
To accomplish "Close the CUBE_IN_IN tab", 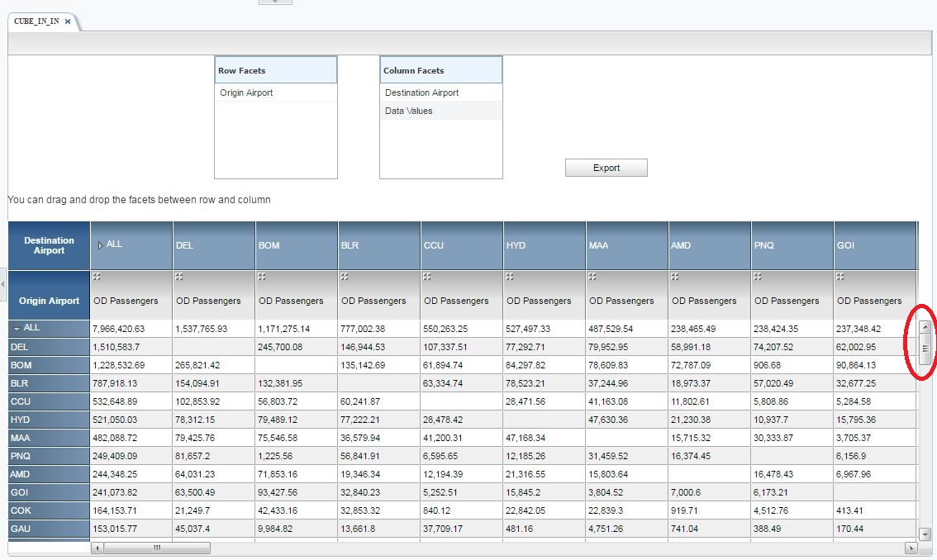I will (68, 21).
